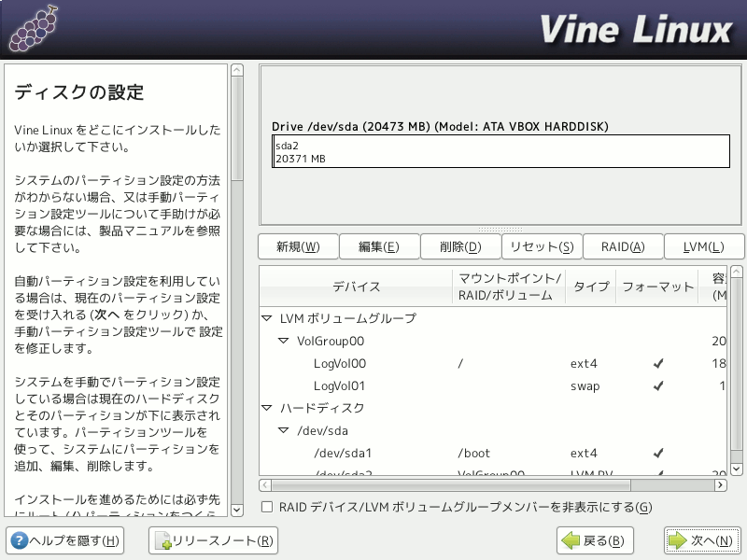This screenshot has width=747, height=560.
Task: Click the green back arrow icon
Action: click(571, 540)
